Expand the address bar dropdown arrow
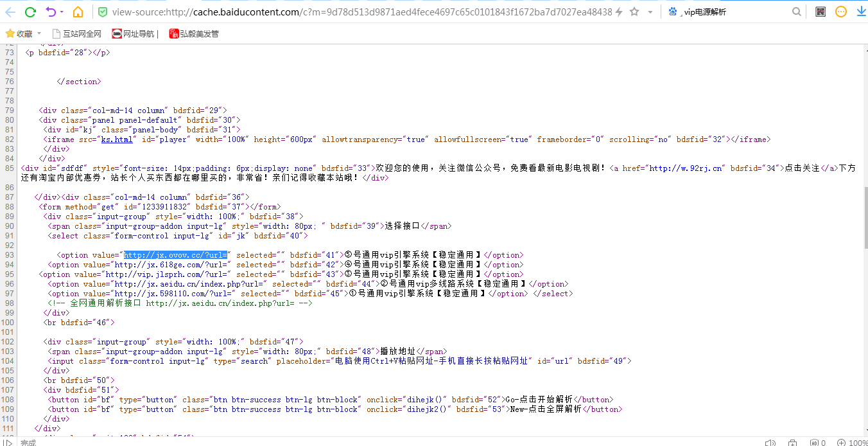This screenshot has height=446, width=868. (x=650, y=12)
